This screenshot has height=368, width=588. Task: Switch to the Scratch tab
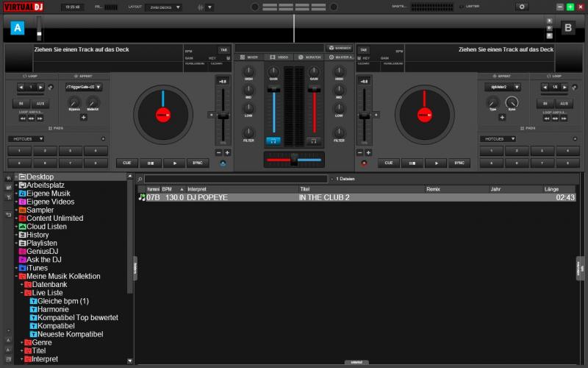[309, 57]
